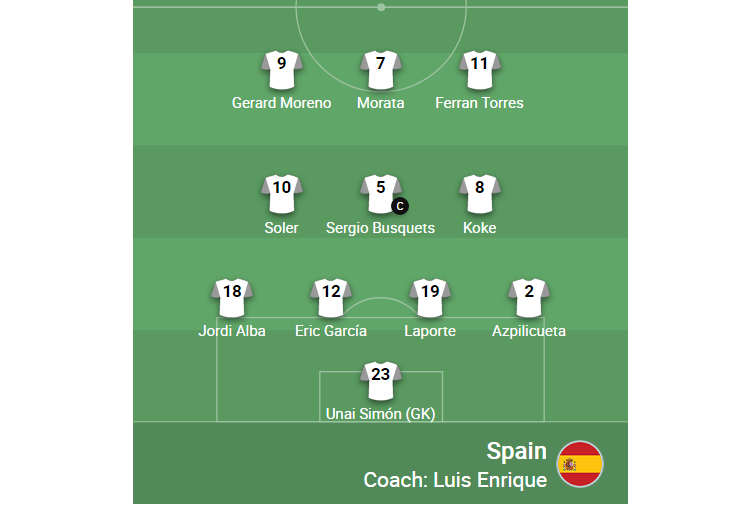Select the Sergio Busquets name text
The height and width of the screenshot is (506, 739).
380,228
